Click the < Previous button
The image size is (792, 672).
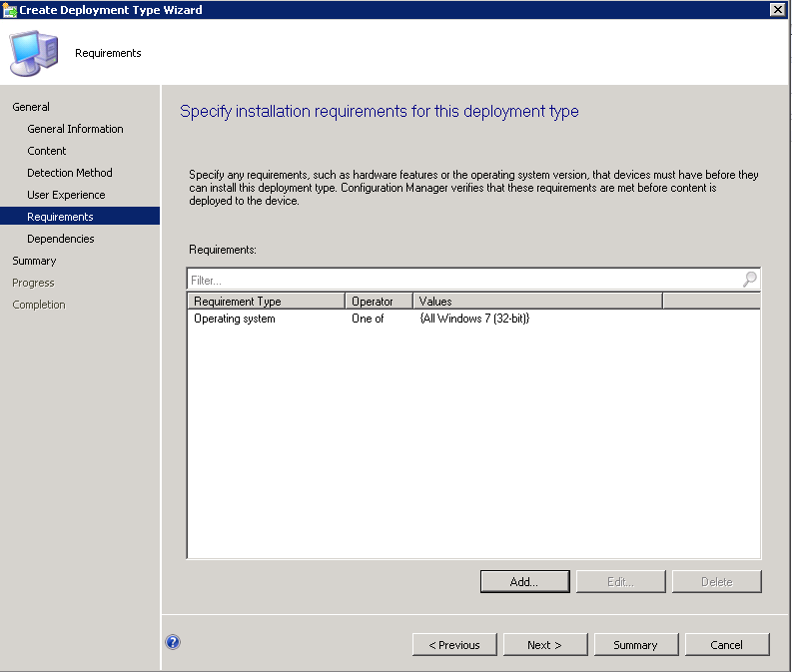pyautogui.click(x=453, y=645)
